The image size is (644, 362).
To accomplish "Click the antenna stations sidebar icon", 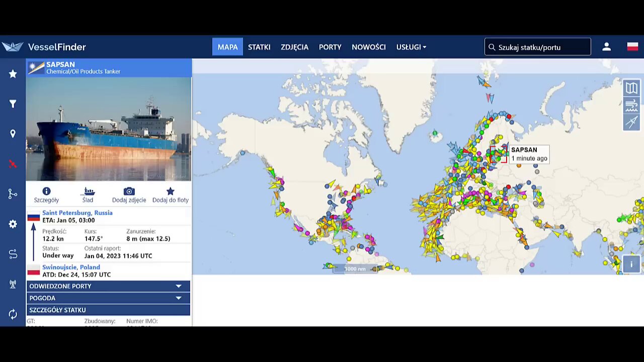I will click(13, 284).
